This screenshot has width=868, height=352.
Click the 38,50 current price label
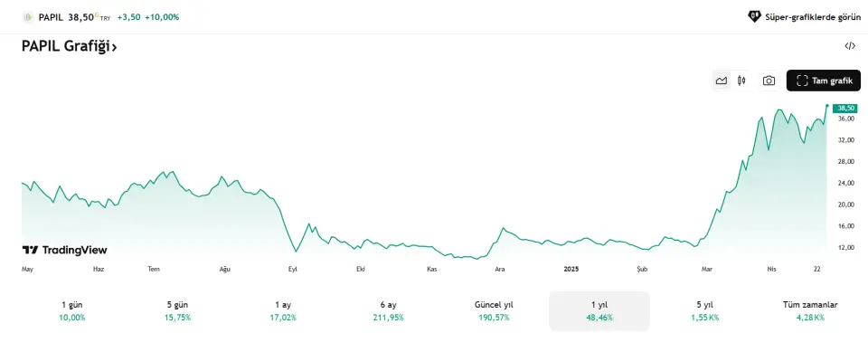point(845,108)
